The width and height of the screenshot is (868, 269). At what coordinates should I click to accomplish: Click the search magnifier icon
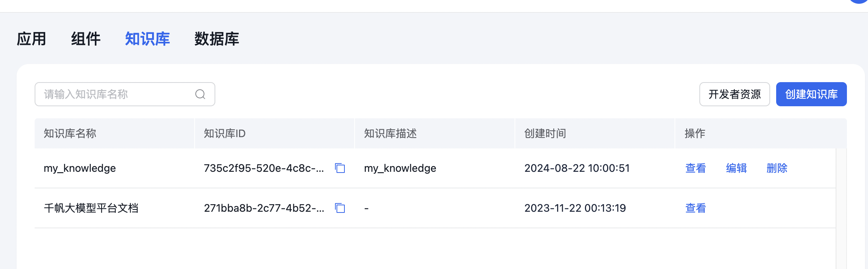coord(200,94)
